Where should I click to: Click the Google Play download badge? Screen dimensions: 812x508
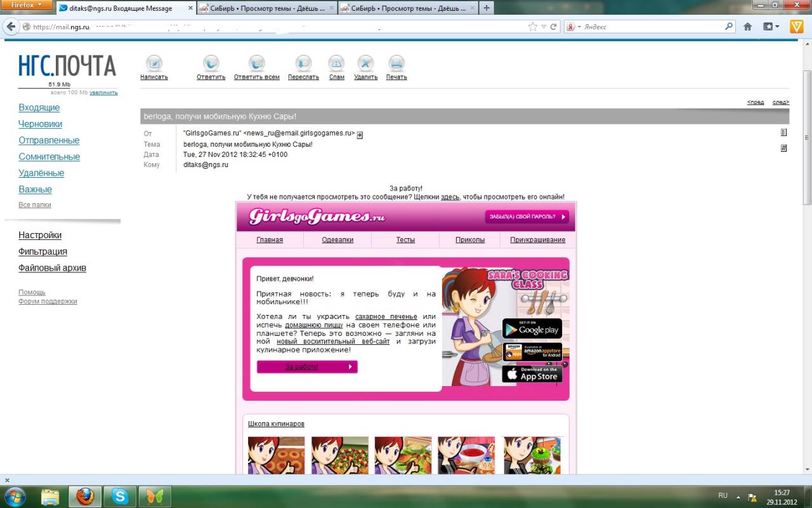(532, 329)
